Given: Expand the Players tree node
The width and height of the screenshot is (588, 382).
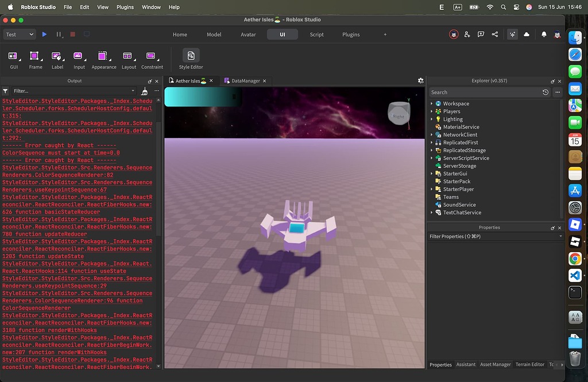Looking at the screenshot, I should [x=432, y=111].
